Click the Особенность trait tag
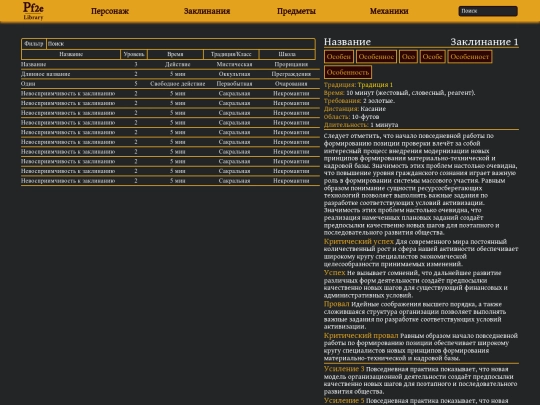Viewport: 540px width, 405px height. (348, 72)
